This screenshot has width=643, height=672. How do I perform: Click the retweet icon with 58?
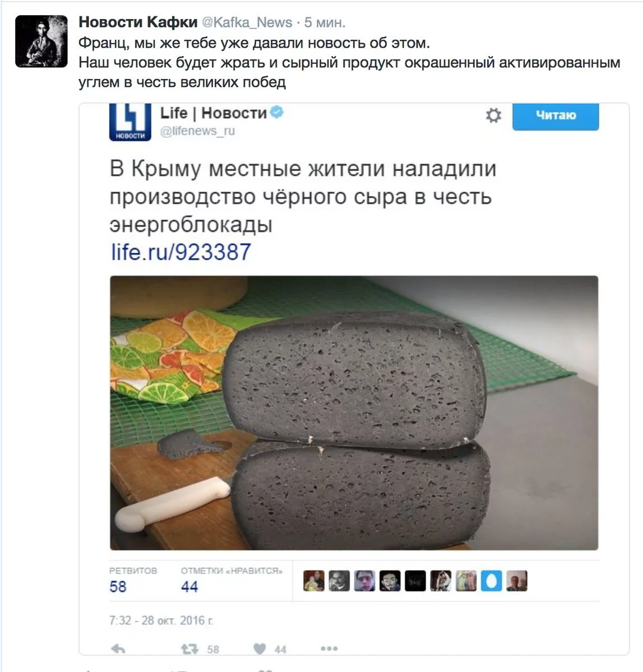(189, 649)
